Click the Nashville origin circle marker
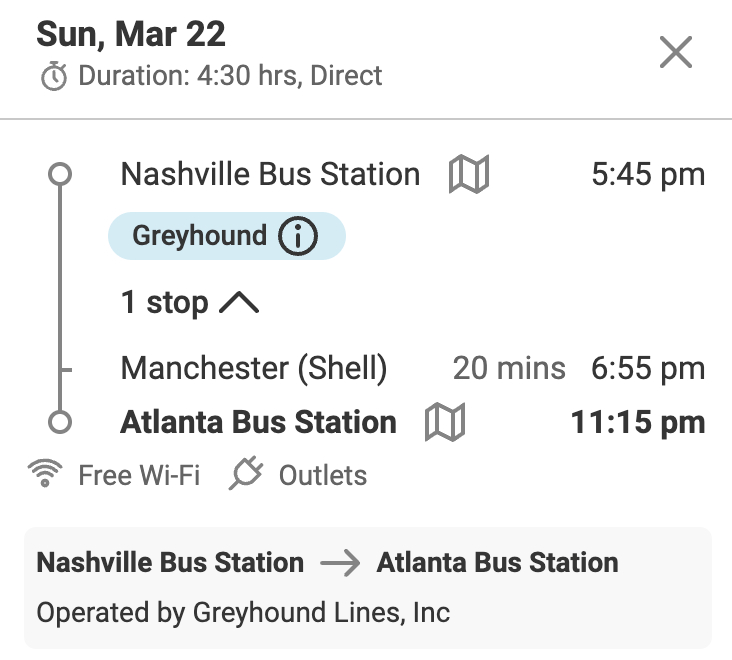 click(60, 175)
